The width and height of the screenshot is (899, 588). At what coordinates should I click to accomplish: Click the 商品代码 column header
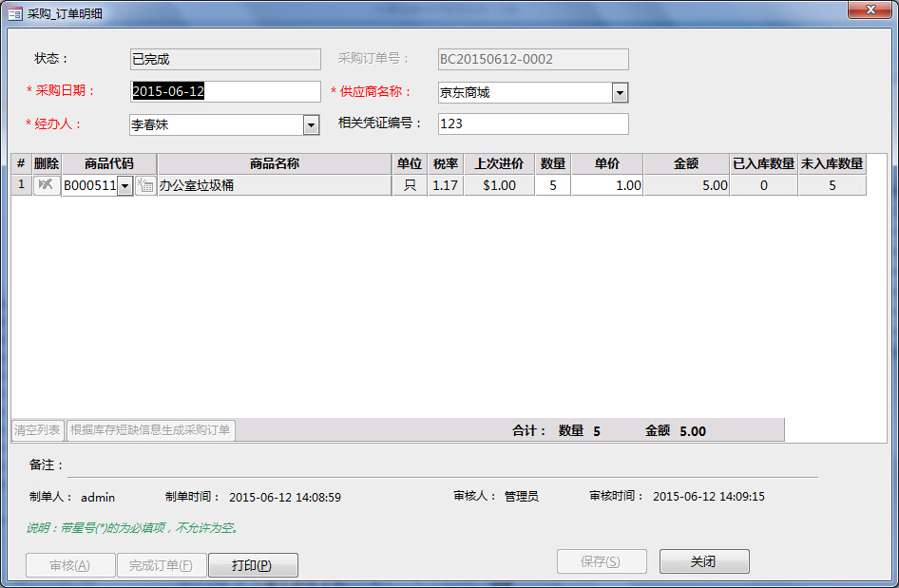[109, 164]
